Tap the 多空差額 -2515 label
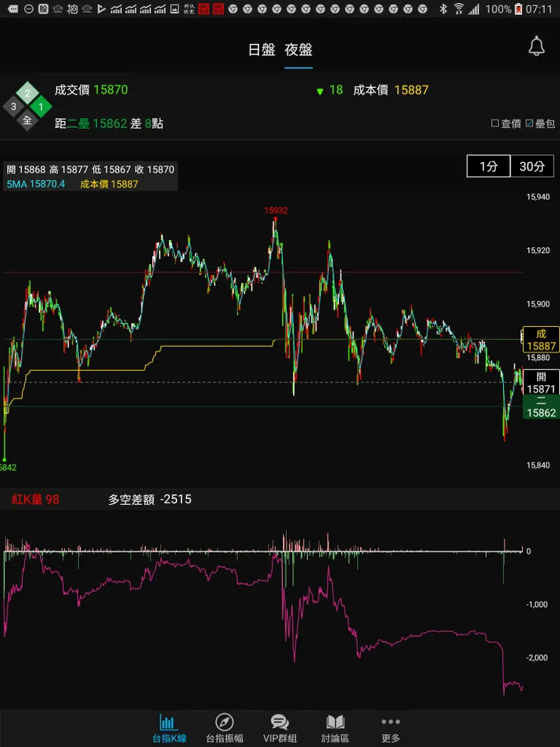The image size is (560, 747). 150,500
